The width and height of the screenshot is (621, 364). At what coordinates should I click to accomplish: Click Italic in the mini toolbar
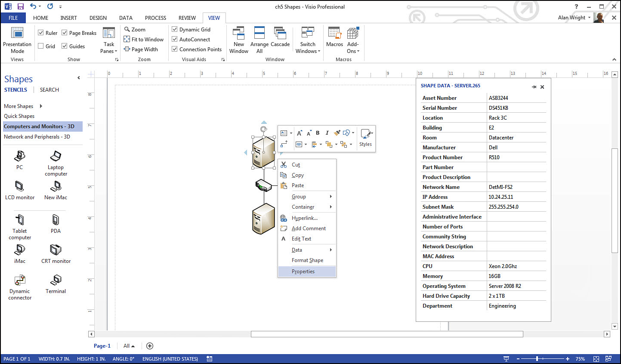point(327,133)
